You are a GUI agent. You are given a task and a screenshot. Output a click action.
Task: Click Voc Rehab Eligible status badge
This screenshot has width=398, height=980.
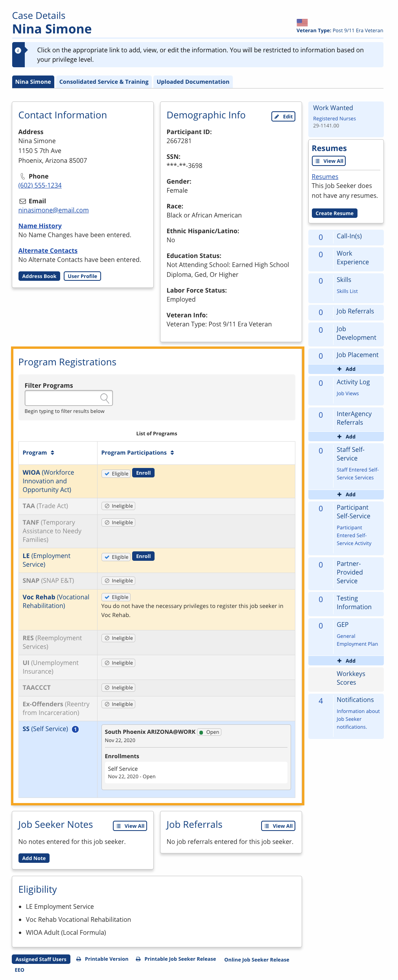click(x=116, y=597)
